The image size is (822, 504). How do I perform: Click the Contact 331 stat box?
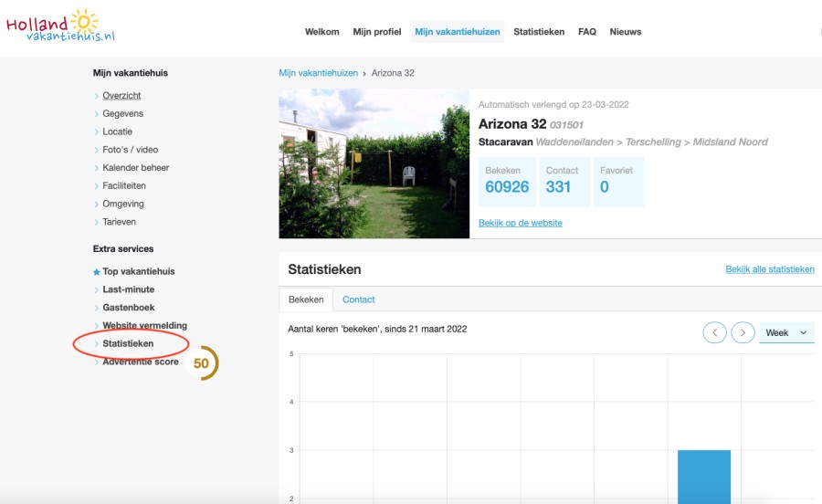(x=564, y=182)
